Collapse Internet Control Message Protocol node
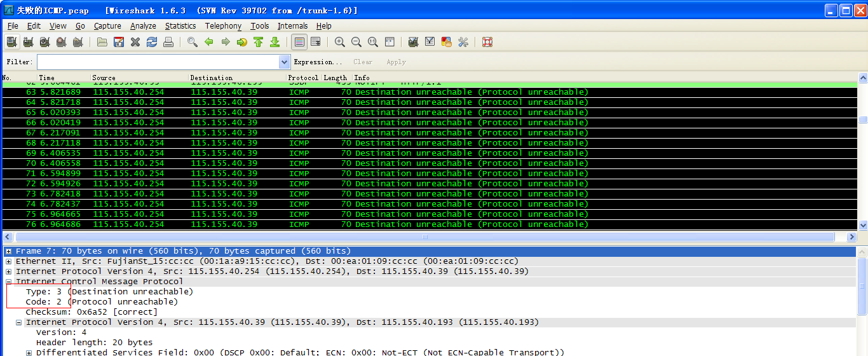Viewport: 868px width, 356px height. [x=8, y=282]
